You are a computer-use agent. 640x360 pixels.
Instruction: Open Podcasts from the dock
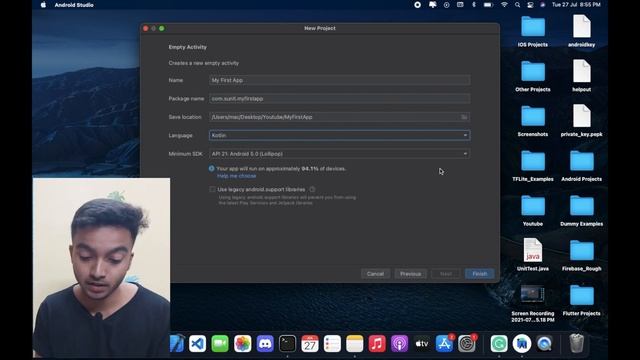click(400, 344)
